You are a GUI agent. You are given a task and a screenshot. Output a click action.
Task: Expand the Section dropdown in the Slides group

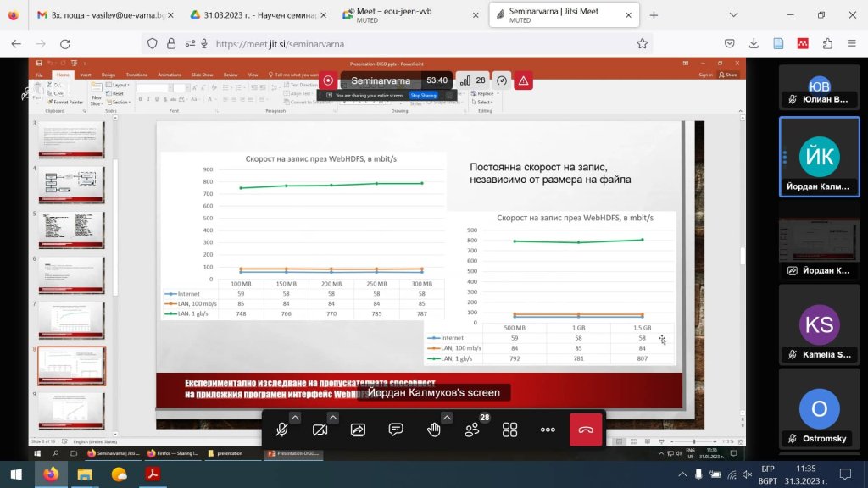[119, 103]
